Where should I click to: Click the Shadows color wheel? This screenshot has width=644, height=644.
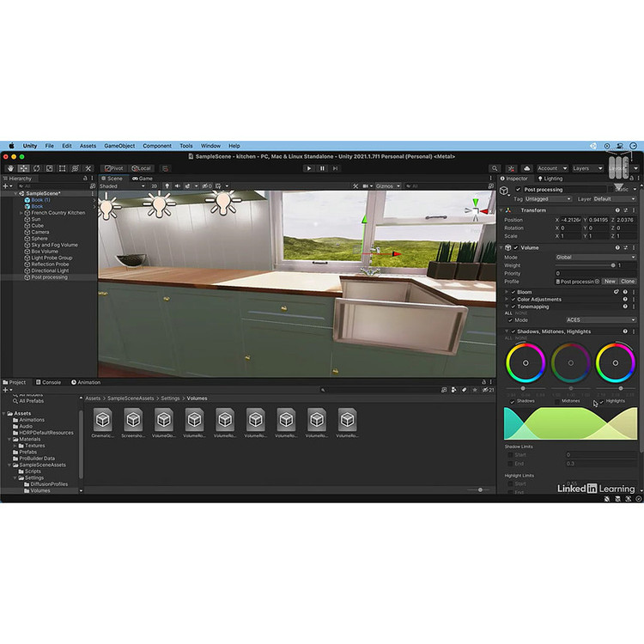tap(525, 363)
